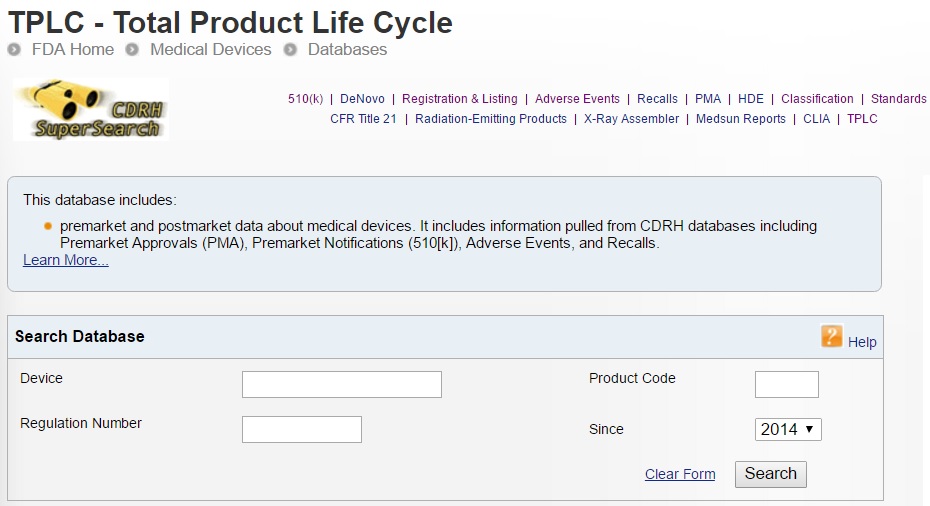The width and height of the screenshot is (930, 506).
Task: Open the Classification link
Action: (817, 99)
